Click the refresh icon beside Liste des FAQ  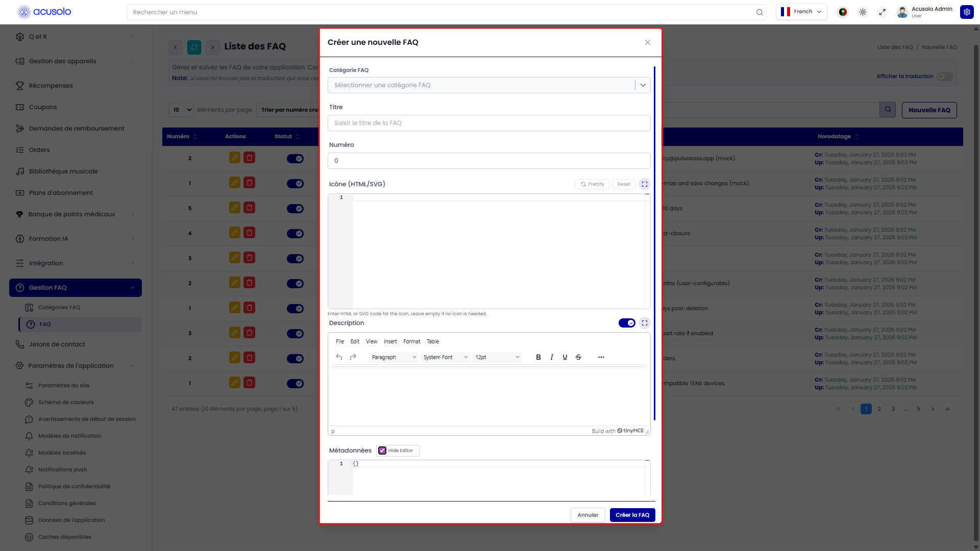[194, 47]
